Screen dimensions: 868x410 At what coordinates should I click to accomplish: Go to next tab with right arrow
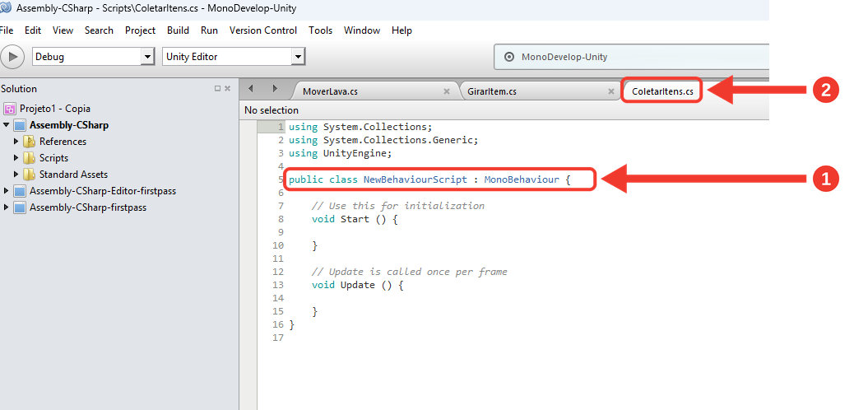tap(275, 89)
